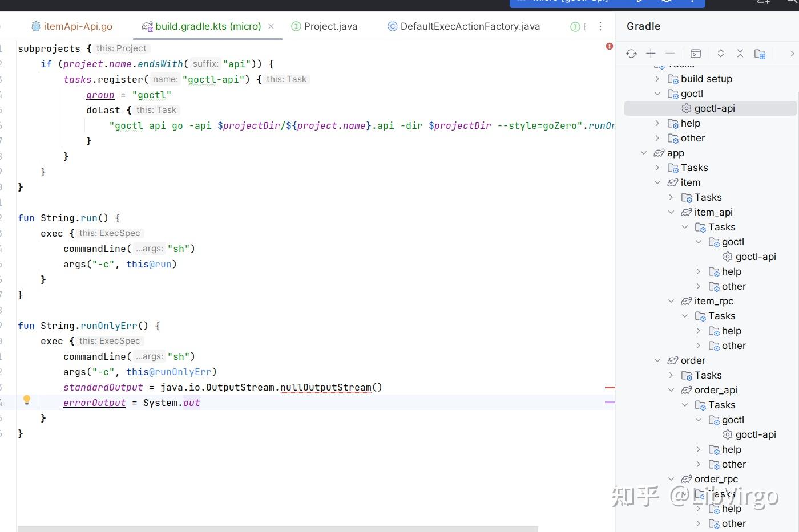Expand other group under item_api Tasks
The image size is (799, 532).
click(x=699, y=286)
